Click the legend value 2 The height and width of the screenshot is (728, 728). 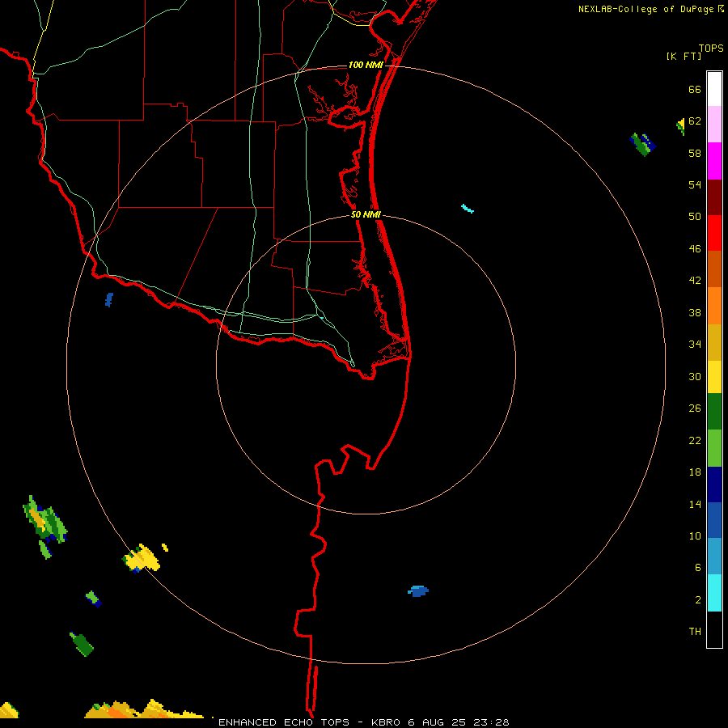pos(698,600)
